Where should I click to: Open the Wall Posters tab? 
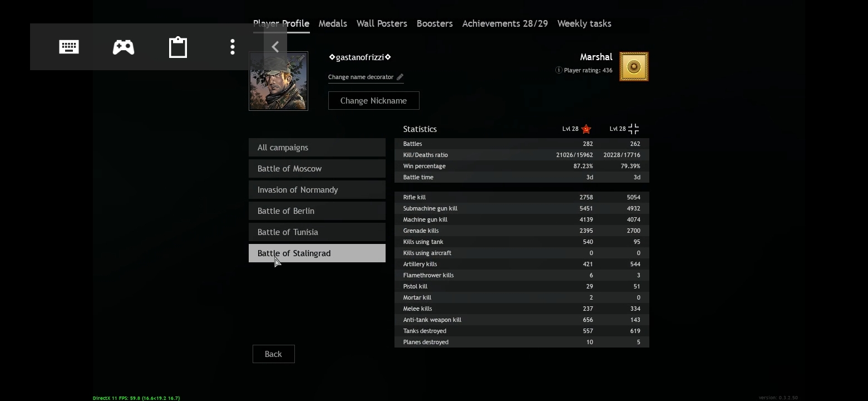[x=382, y=23]
